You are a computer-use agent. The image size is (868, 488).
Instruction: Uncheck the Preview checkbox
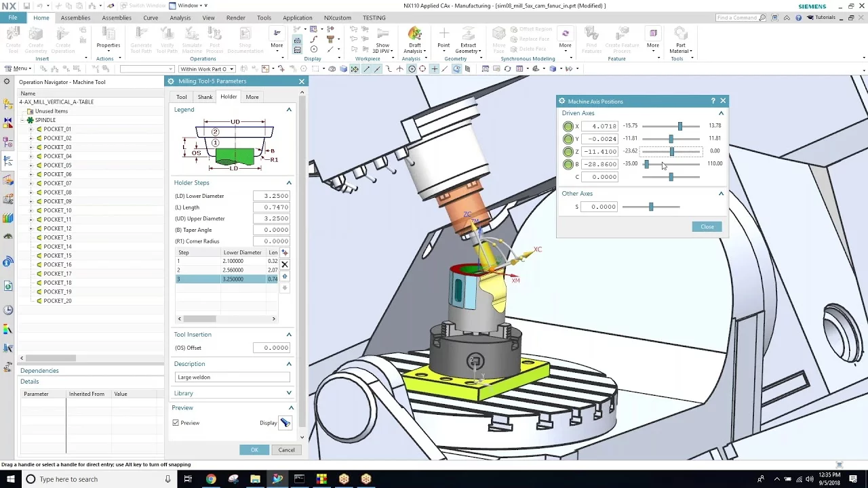pos(176,423)
